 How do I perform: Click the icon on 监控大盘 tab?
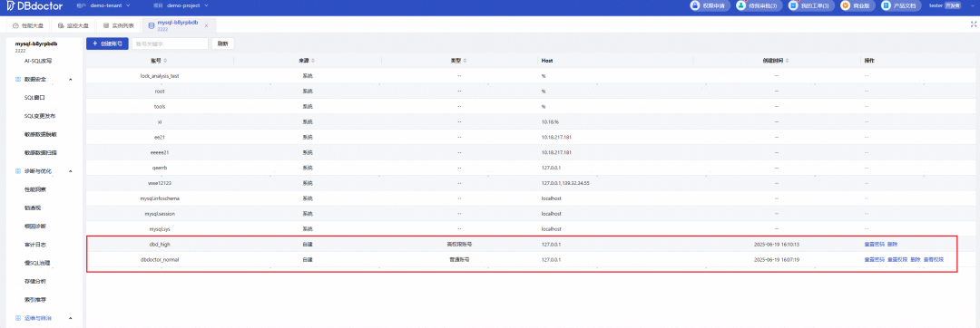(61, 25)
